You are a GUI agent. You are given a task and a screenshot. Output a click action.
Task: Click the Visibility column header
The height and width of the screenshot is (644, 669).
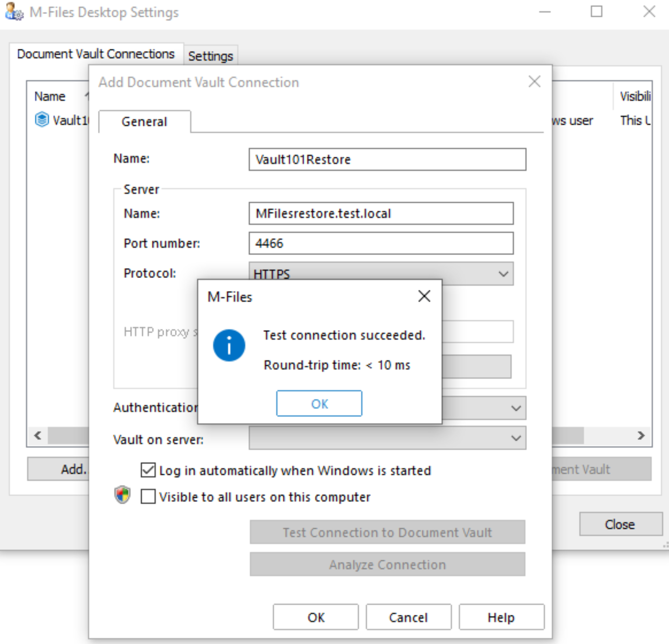(635, 96)
